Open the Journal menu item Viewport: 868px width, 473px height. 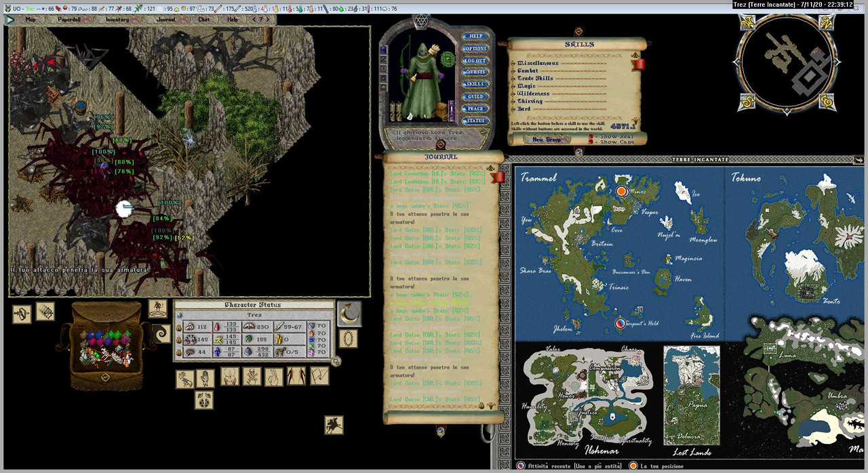(165, 20)
